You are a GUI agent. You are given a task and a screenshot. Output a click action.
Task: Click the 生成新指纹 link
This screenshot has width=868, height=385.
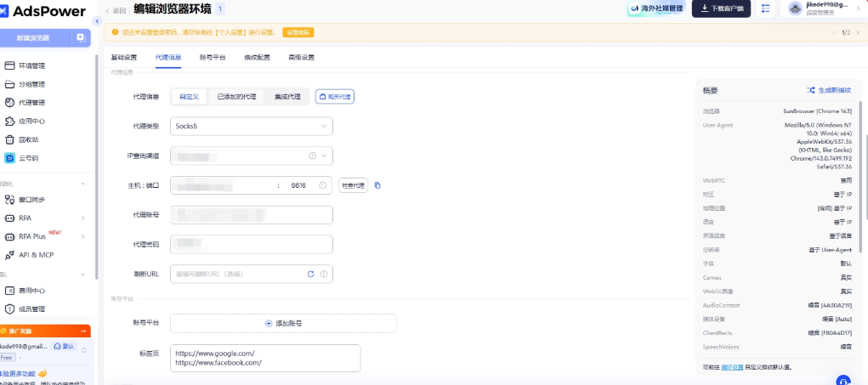click(834, 90)
